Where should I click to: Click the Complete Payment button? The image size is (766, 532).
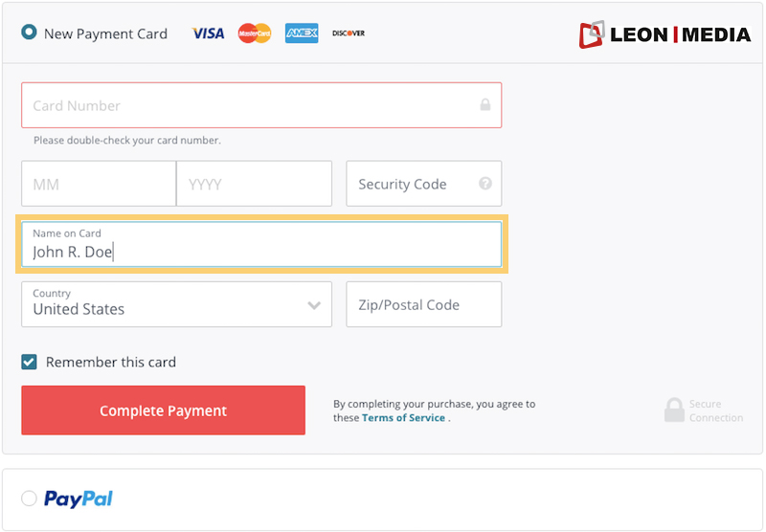163,410
